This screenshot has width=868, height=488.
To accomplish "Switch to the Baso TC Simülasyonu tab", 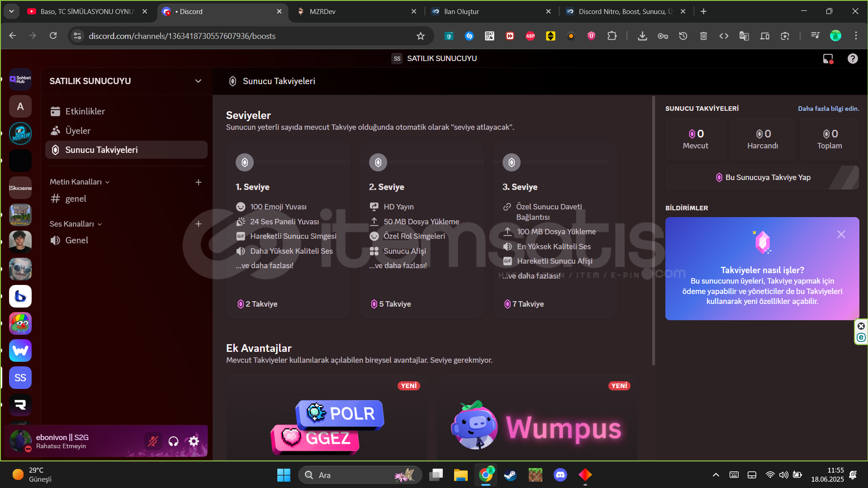I will tap(87, 11).
